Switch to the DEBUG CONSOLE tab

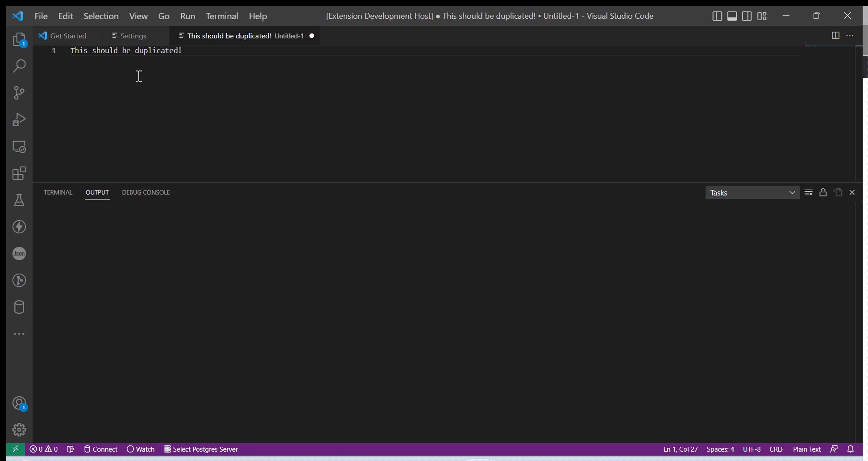pos(145,192)
